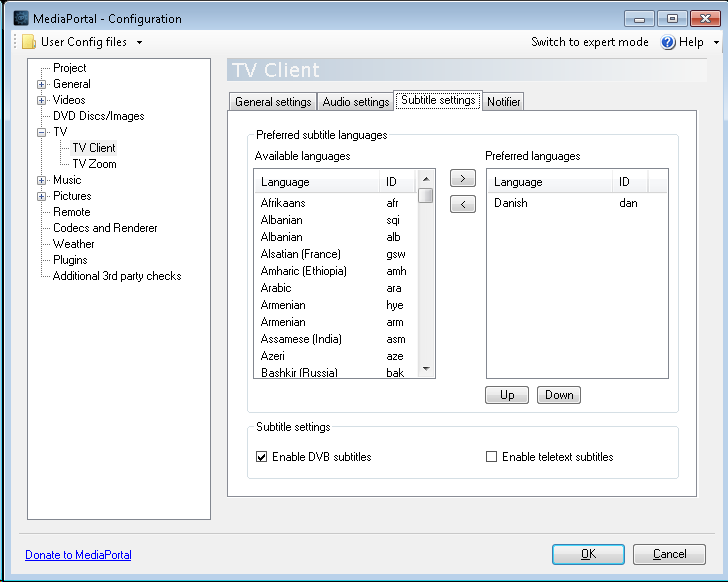
Task: Open the Notifier tab
Action: [503, 102]
